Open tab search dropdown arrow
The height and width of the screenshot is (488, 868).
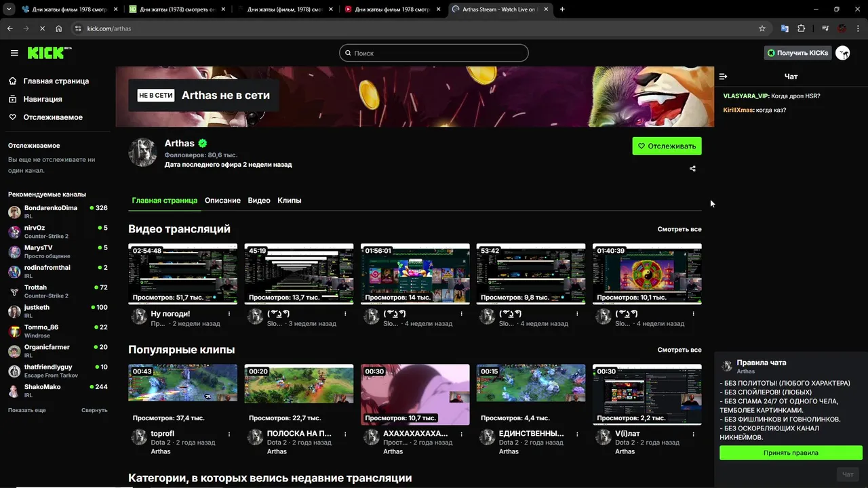[x=9, y=9]
